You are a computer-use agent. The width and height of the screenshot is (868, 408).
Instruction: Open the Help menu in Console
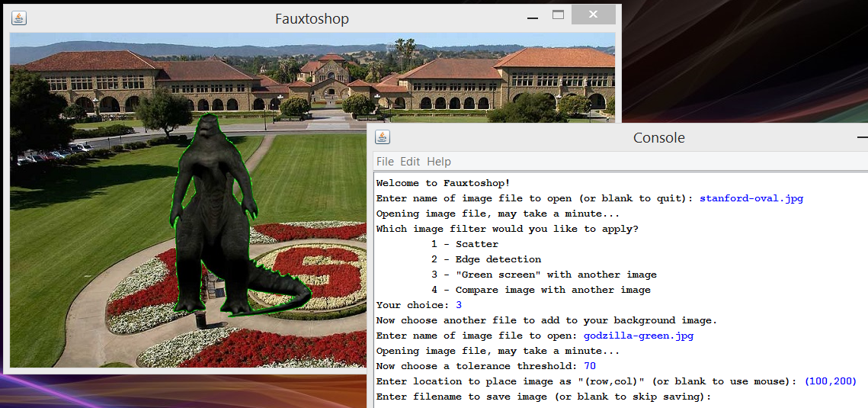[x=439, y=162]
